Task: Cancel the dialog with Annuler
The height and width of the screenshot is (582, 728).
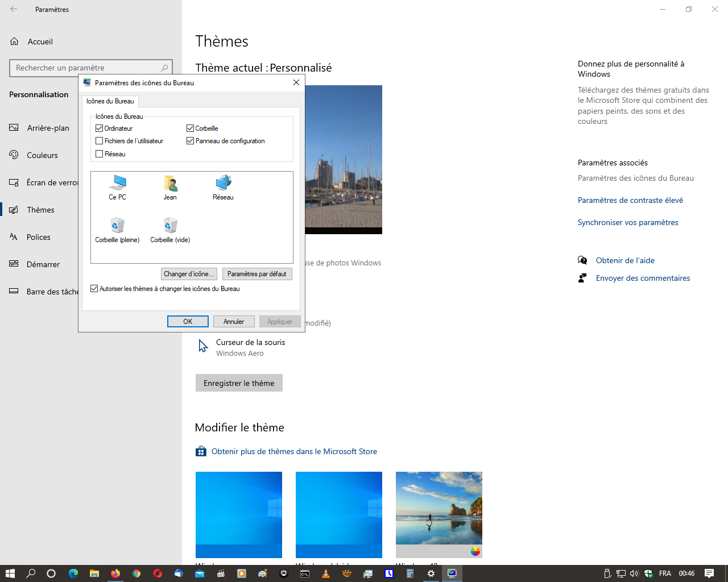Action: pyautogui.click(x=234, y=322)
